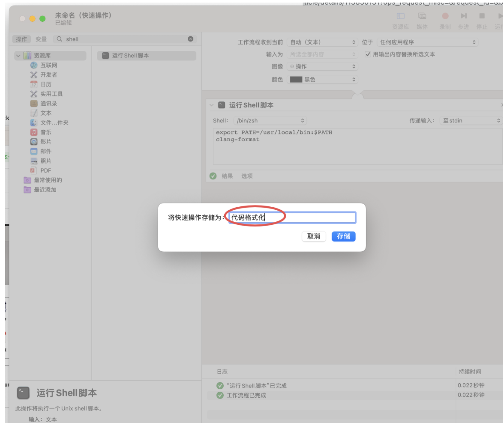Select the 音乐 music category icon
This screenshot has height=423, width=504.
34,132
